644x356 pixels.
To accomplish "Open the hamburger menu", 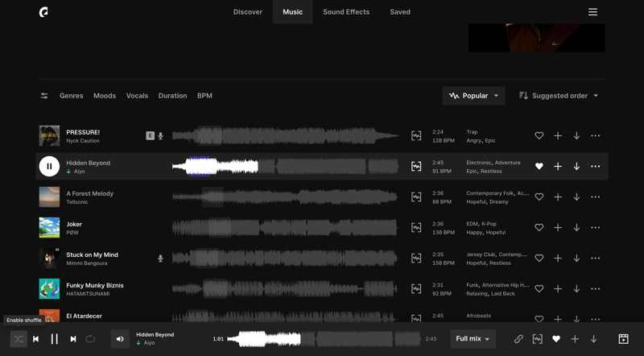I will (592, 12).
